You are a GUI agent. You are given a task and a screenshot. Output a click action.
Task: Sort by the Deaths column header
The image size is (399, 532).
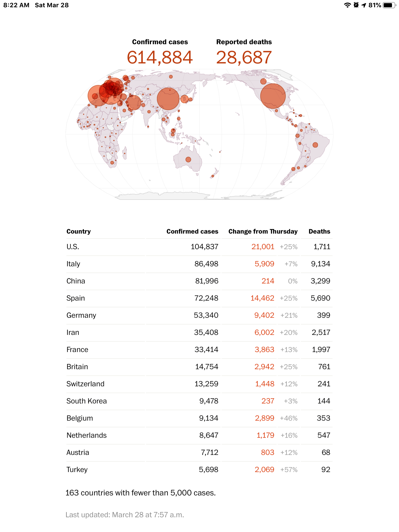[319, 231]
